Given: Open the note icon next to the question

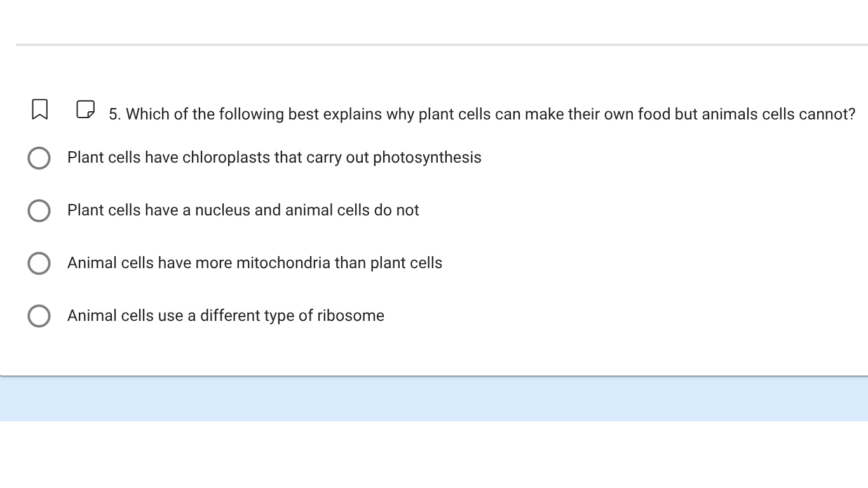Looking at the screenshot, I should click(x=85, y=110).
